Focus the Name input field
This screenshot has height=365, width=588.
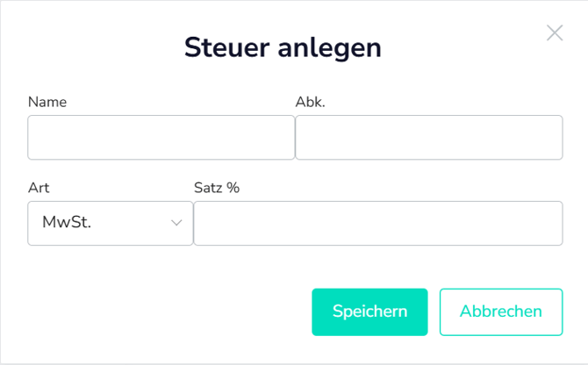pyautogui.click(x=161, y=138)
